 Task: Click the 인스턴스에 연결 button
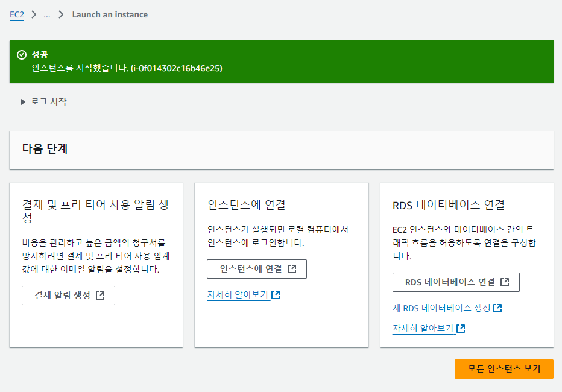pos(257,269)
